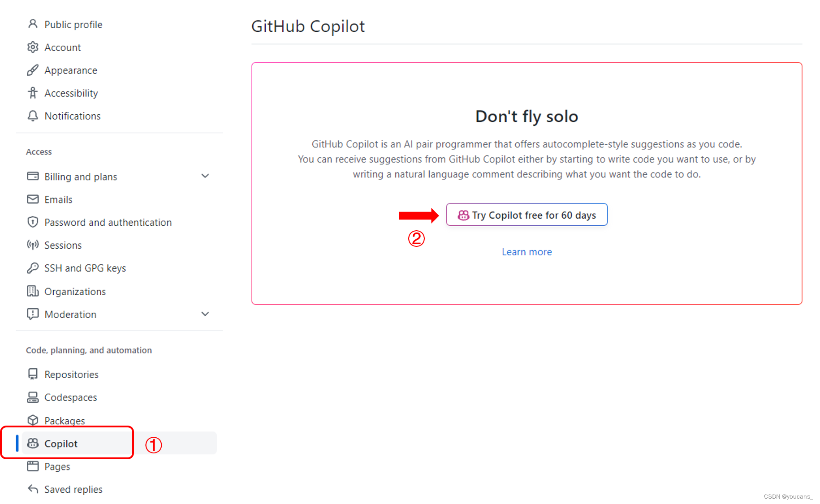820x504 pixels.
Task: Click Try Copilot free for 60 days
Action: [x=527, y=215]
